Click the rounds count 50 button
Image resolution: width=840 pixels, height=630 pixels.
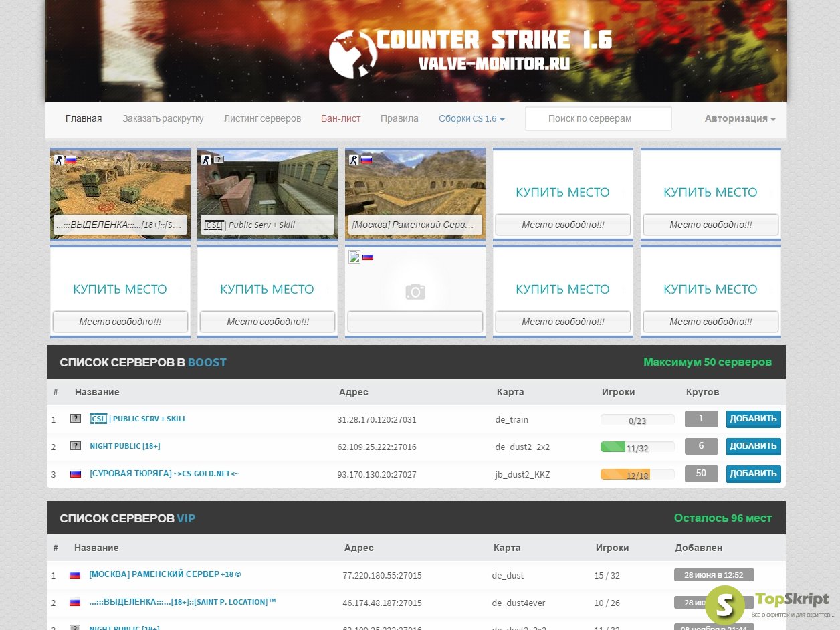(701, 474)
